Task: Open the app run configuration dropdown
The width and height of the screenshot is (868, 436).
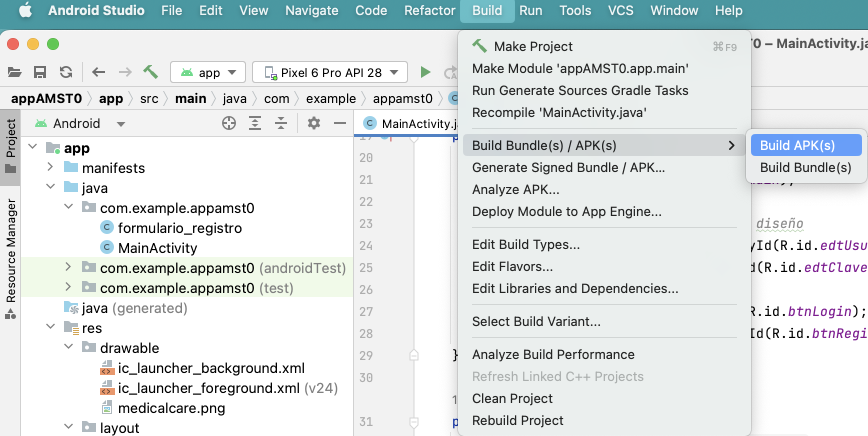Action: (208, 72)
